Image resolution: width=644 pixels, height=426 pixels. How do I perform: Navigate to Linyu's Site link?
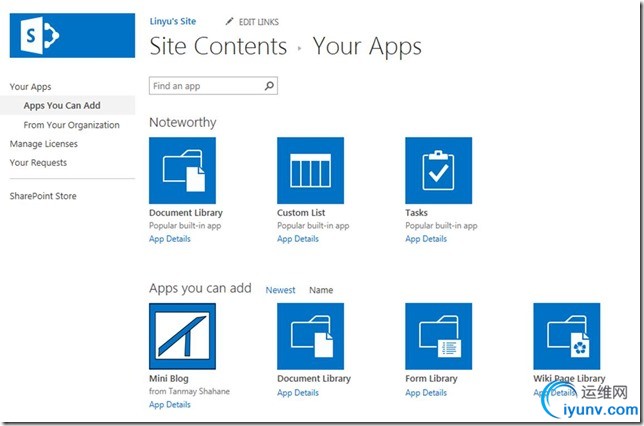coord(172,21)
